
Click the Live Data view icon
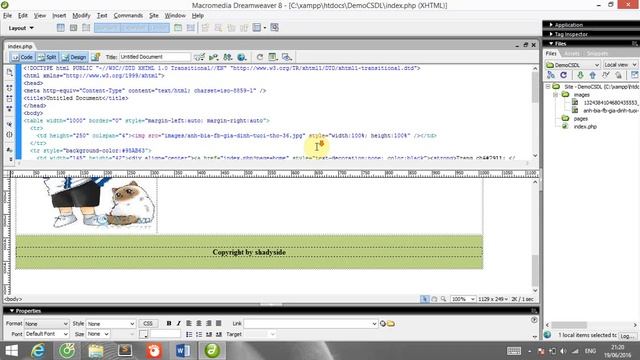[96, 57]
